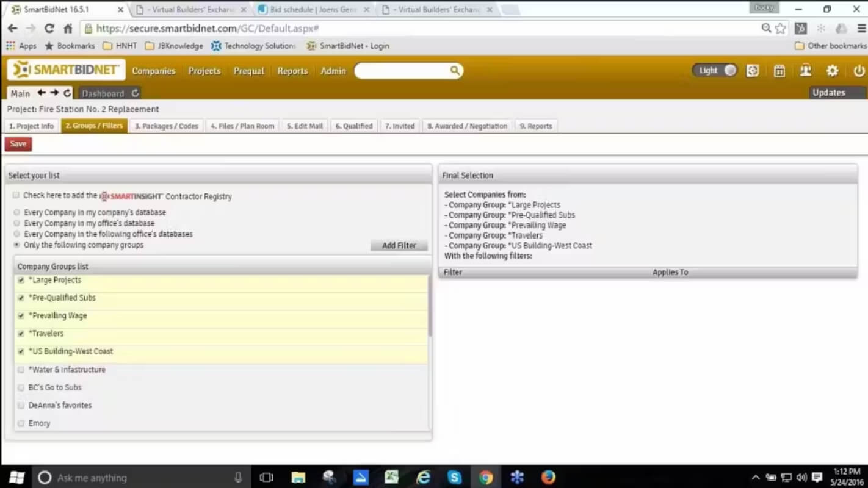Click the Updates button

(837, 93)
